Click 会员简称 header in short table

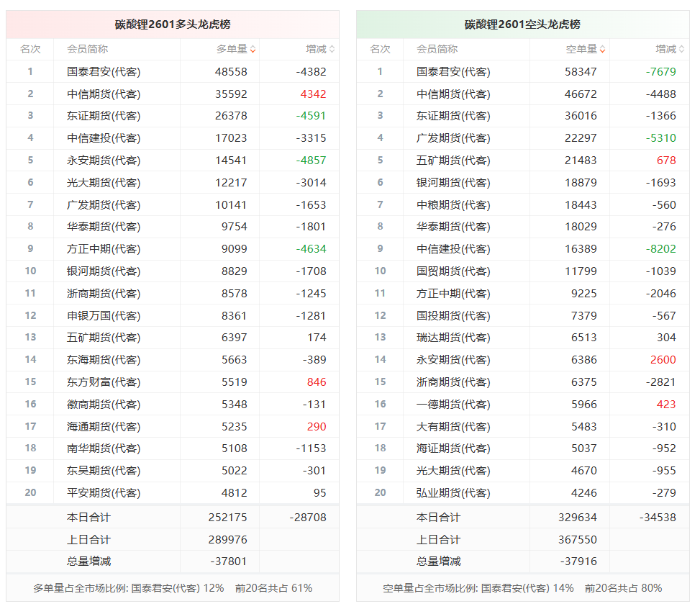point(437,49)
